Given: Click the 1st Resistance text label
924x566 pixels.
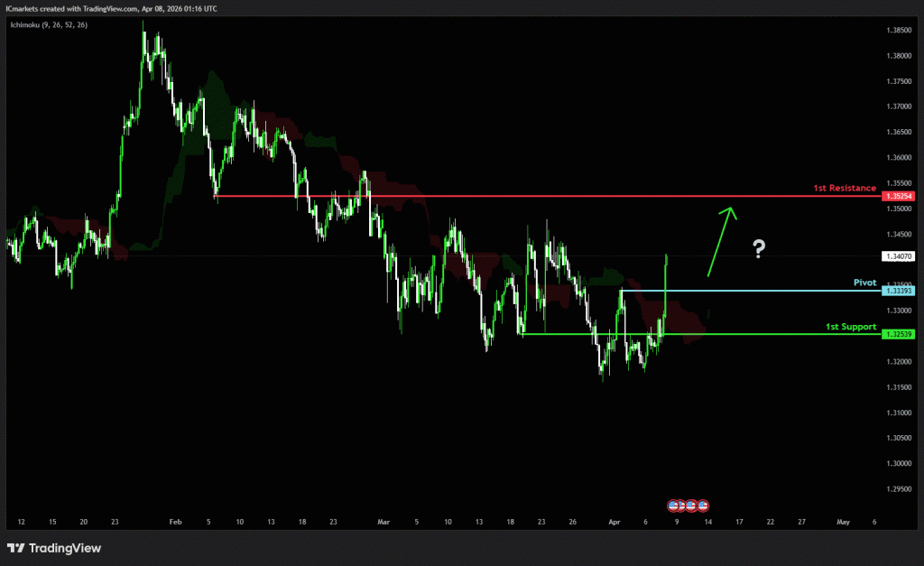Looking at the screenshot, I should point(844,188).
